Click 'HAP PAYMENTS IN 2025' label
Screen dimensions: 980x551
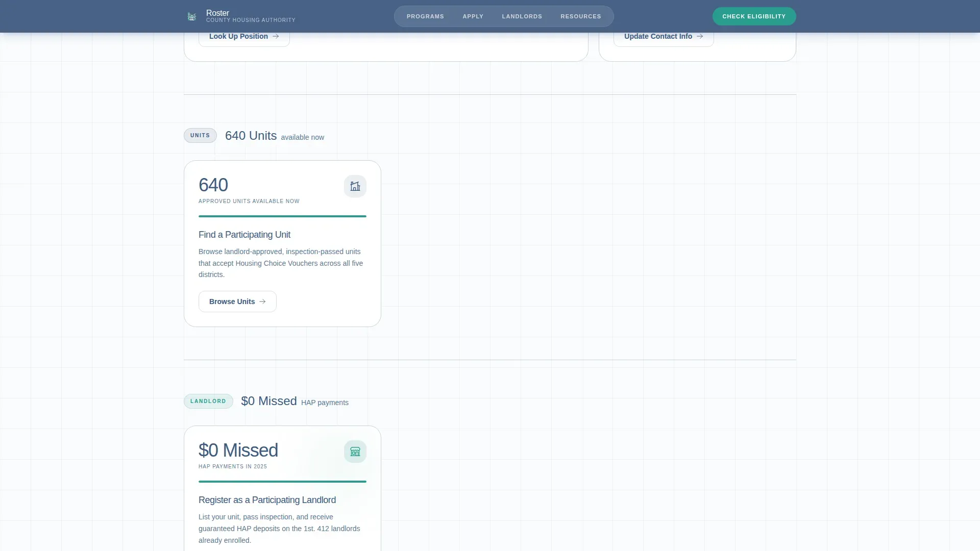(x=233, y=466)
